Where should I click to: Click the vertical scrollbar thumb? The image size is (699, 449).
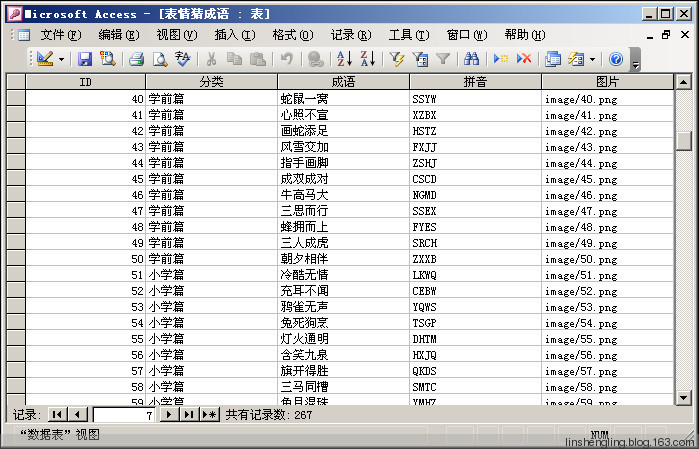[683, 141]
